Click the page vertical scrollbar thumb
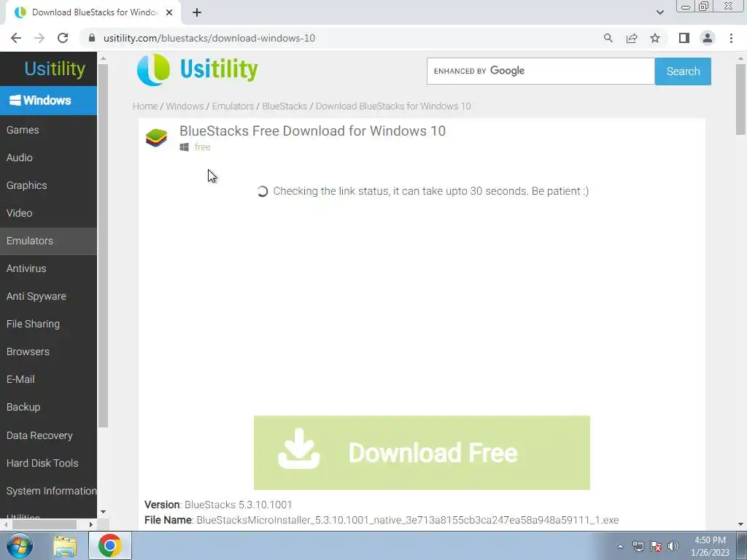Screen dimensions: 747x560 pos(740,99)
